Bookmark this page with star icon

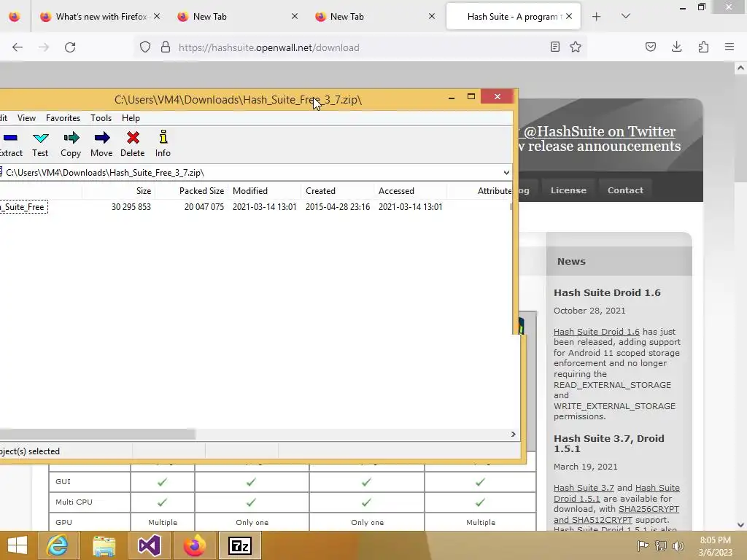[576, 47]
